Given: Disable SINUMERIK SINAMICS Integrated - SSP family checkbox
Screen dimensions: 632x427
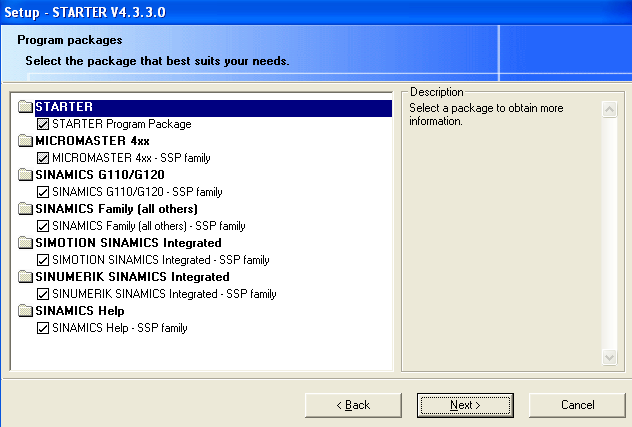Looking at the screenshot, I should coord(43,294).
